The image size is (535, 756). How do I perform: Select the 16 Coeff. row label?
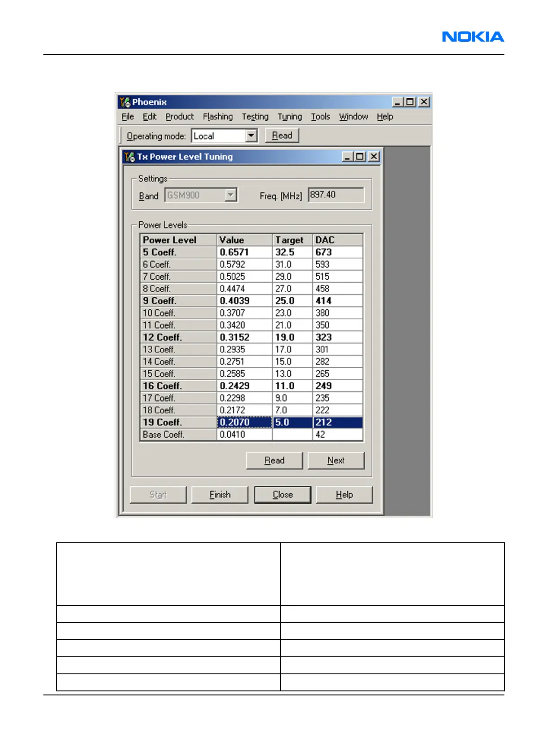pyautogui.click(x=179, y=386)
